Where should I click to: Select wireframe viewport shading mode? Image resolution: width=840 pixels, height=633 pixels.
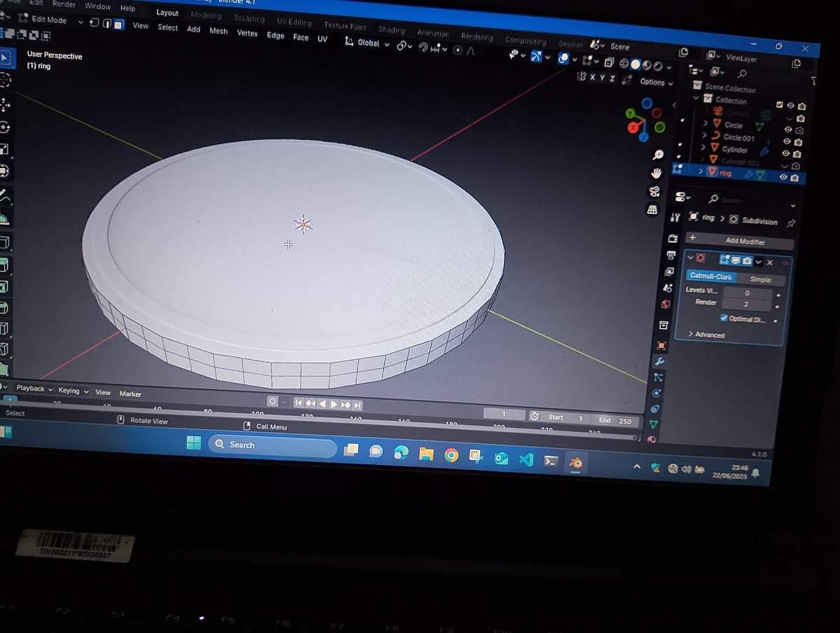click(624, 63)
